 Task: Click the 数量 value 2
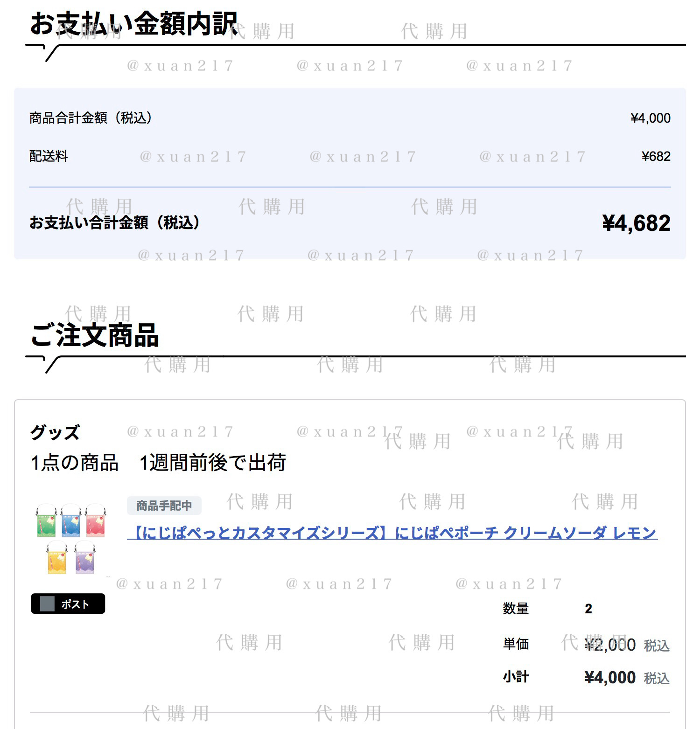tap(588, 609)
